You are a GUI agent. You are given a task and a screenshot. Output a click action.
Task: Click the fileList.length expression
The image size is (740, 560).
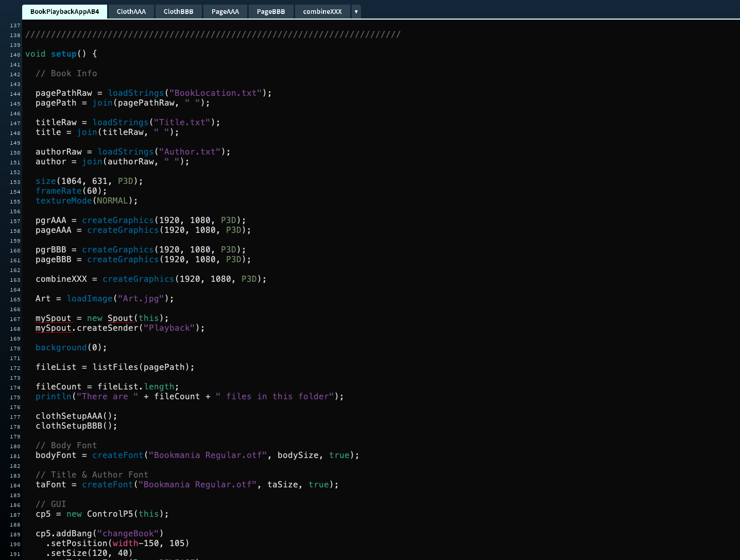tap(136, 387)
